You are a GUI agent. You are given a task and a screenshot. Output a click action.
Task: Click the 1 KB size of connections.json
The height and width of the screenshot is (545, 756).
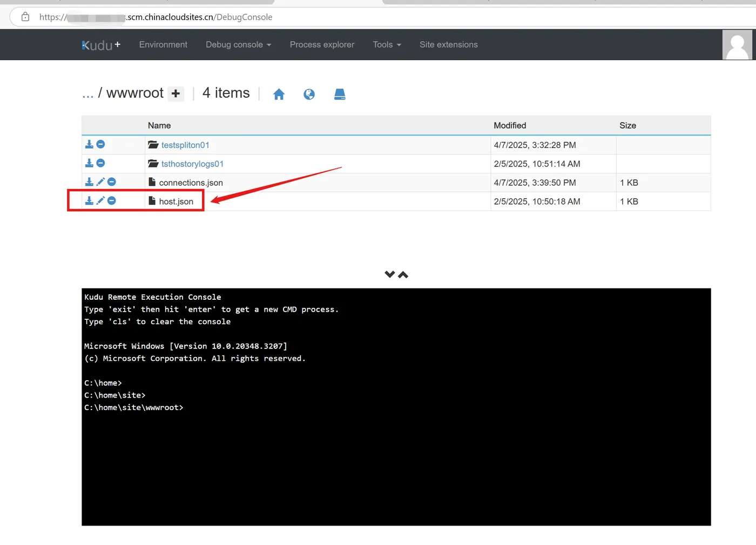click(629, 183)
